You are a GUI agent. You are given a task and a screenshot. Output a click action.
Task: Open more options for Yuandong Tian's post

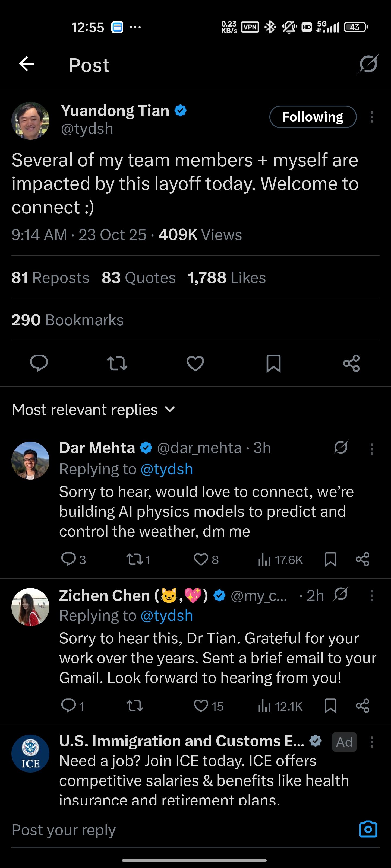click(x=372, y=117)
